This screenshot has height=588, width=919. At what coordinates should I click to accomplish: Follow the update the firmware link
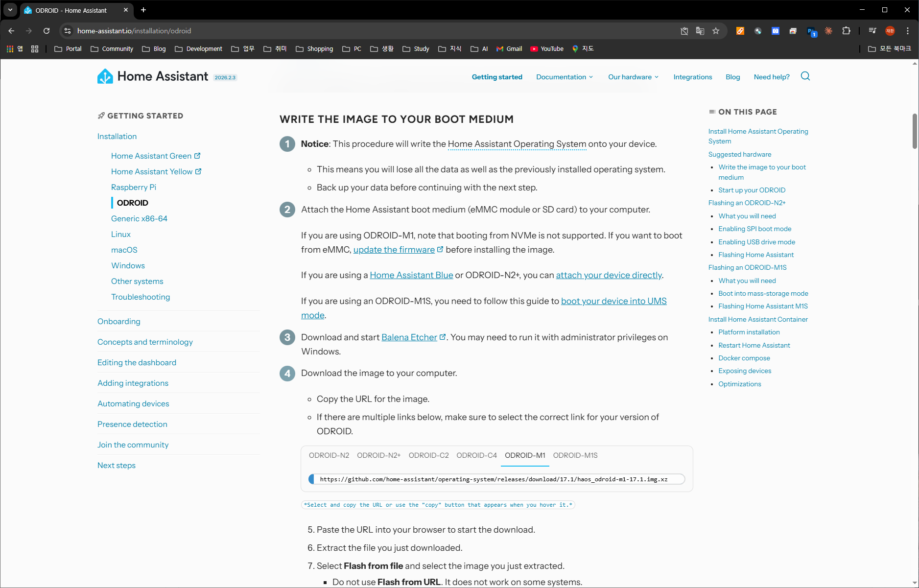[x=394, y=250]
